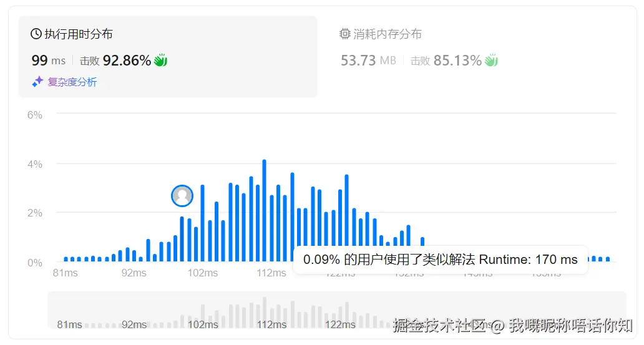
Task: Switch to the 执行用时分布 tab
Action: click(168, 57)
